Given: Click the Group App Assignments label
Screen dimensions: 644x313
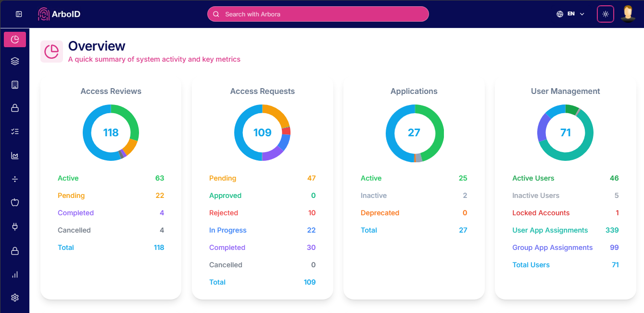Looking at the screenshot, I should (x=553, y=248).
